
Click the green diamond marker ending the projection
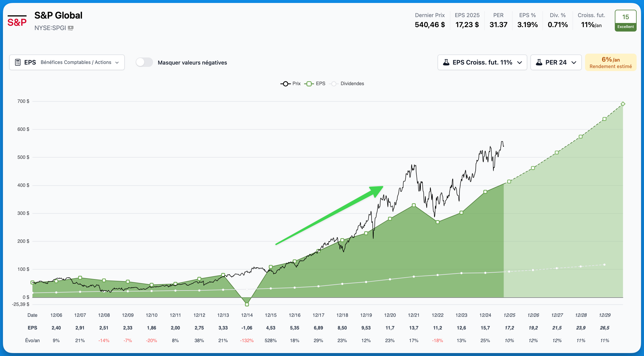pos(623,104)
